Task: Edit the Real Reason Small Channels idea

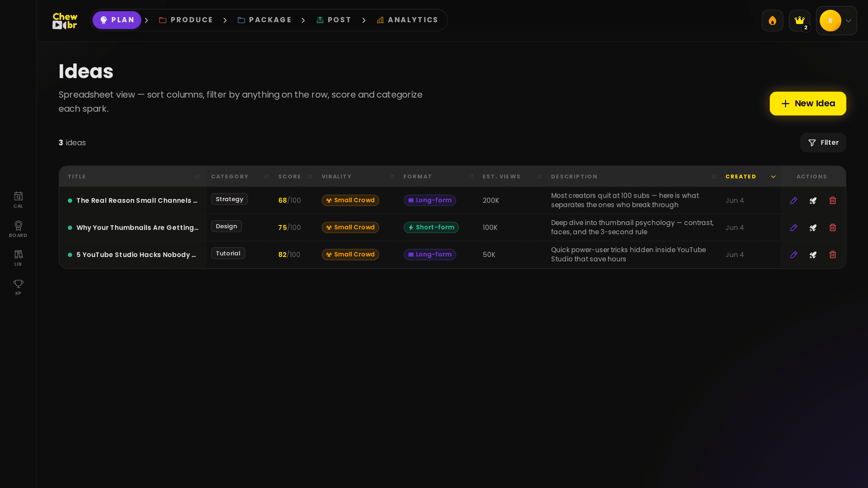Action: pyautogui.click(x=794, y=200)
